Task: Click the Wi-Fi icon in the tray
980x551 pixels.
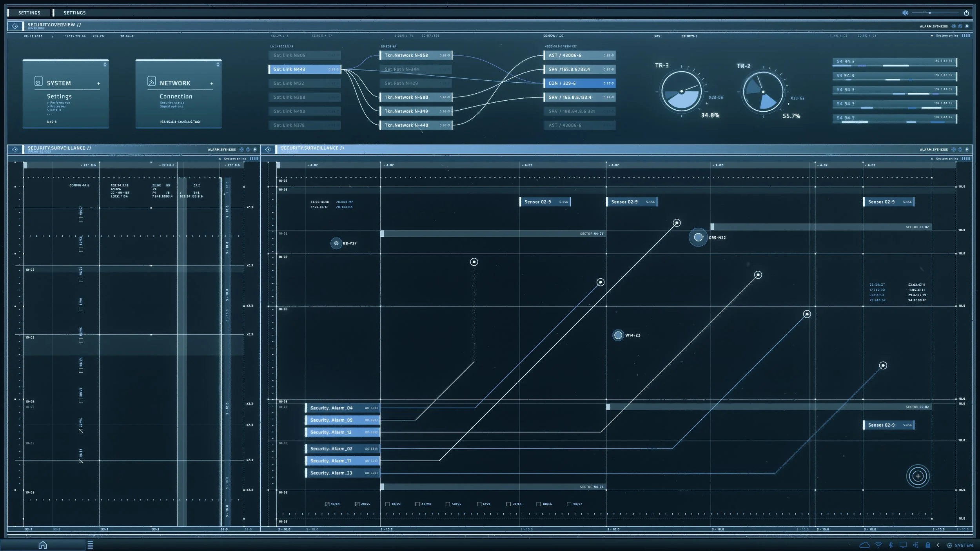Action: [878, 545]
